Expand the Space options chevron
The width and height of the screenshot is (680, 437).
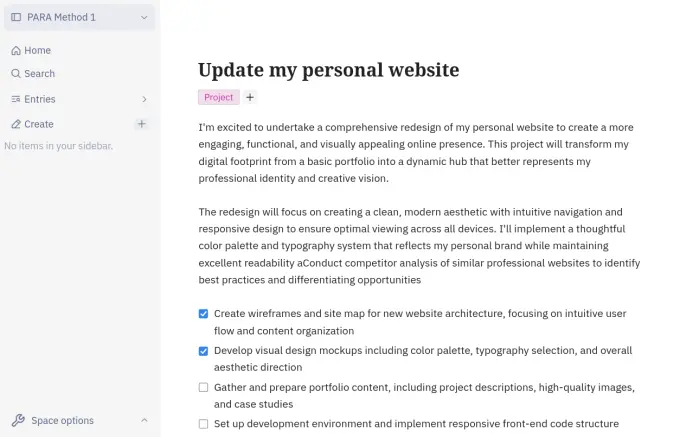(x=144, y=421)
